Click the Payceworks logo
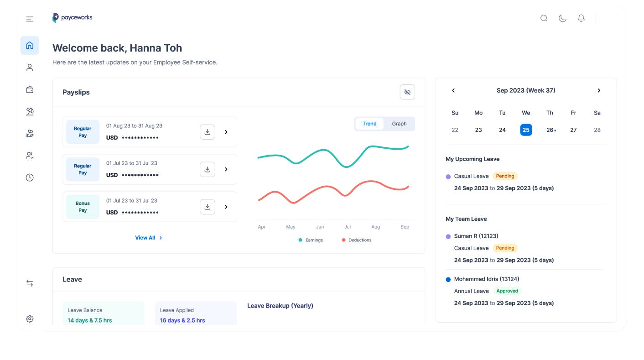This screenshot has height=360, width=644. coord(73,18)
